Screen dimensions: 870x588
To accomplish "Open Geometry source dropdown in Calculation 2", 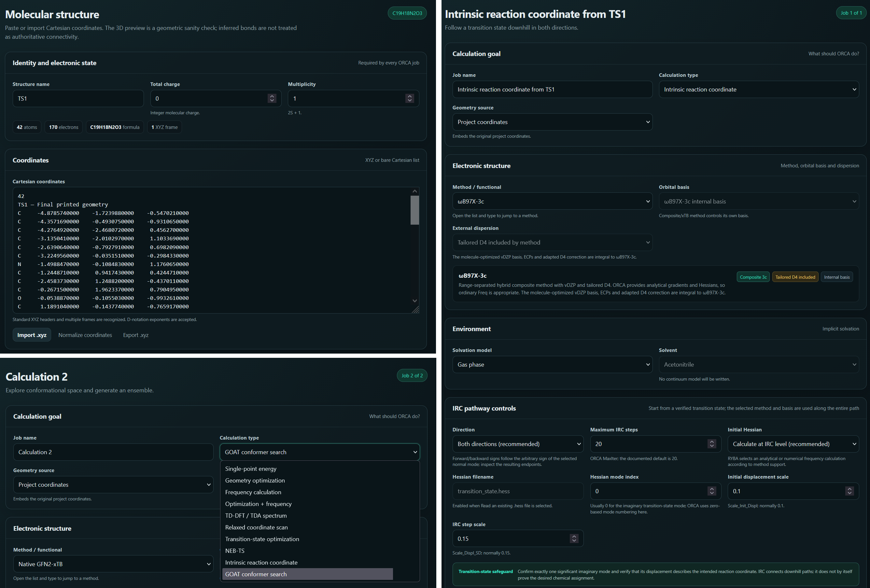I will point(113,485).
